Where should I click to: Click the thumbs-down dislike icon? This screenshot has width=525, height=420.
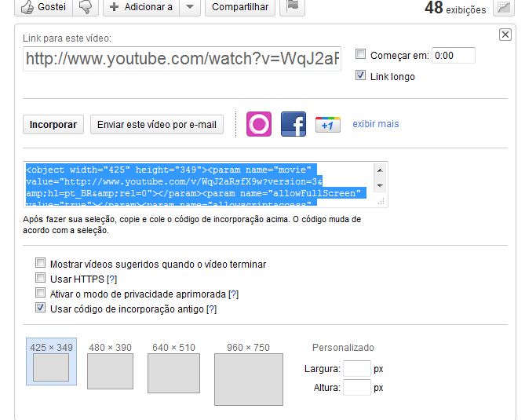click(x=86, y=7)
